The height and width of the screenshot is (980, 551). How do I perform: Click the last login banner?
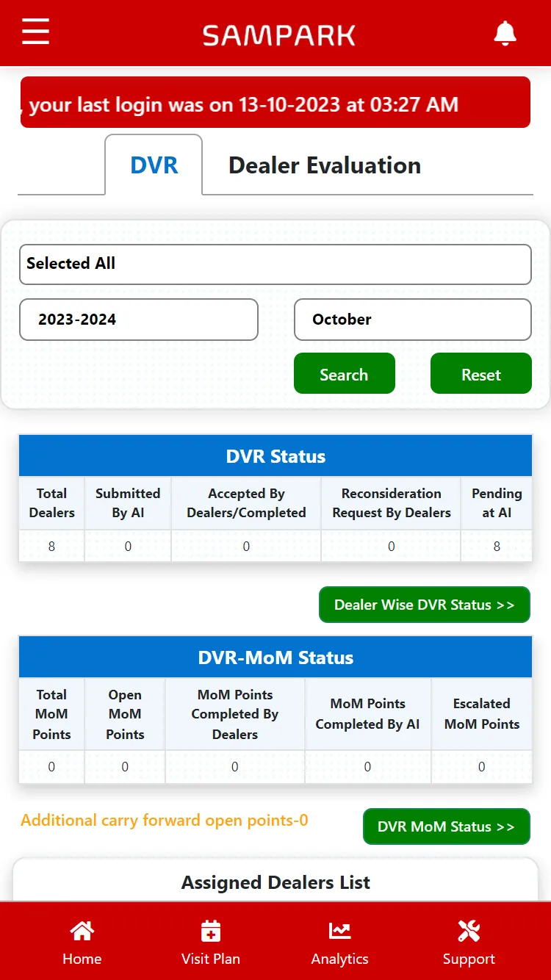275,102
